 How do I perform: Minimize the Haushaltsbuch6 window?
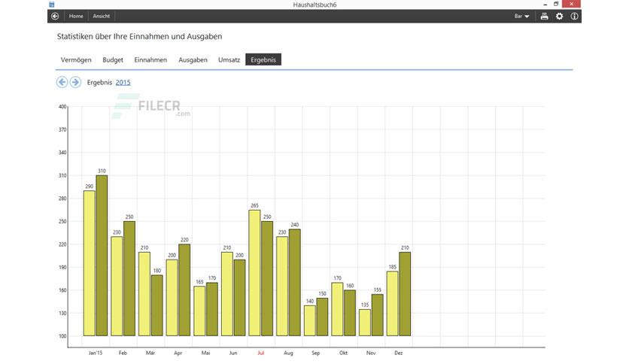pos(545,4)
